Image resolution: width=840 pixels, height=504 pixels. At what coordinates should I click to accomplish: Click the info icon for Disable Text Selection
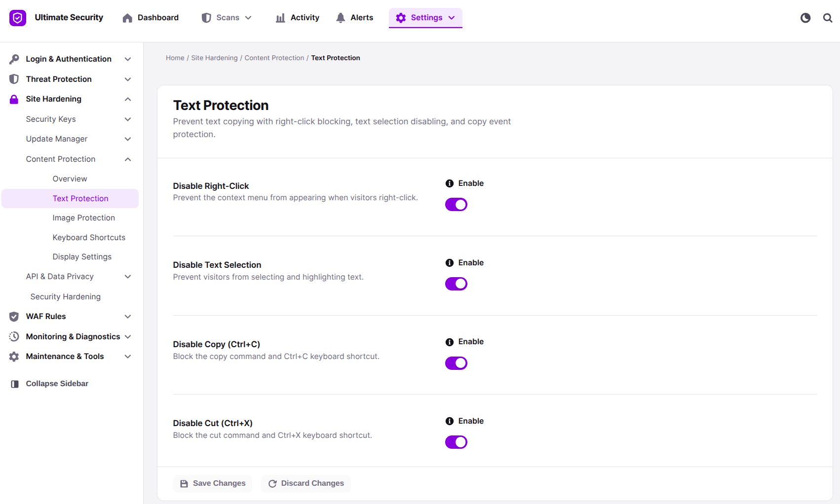[x=450, y=263]
